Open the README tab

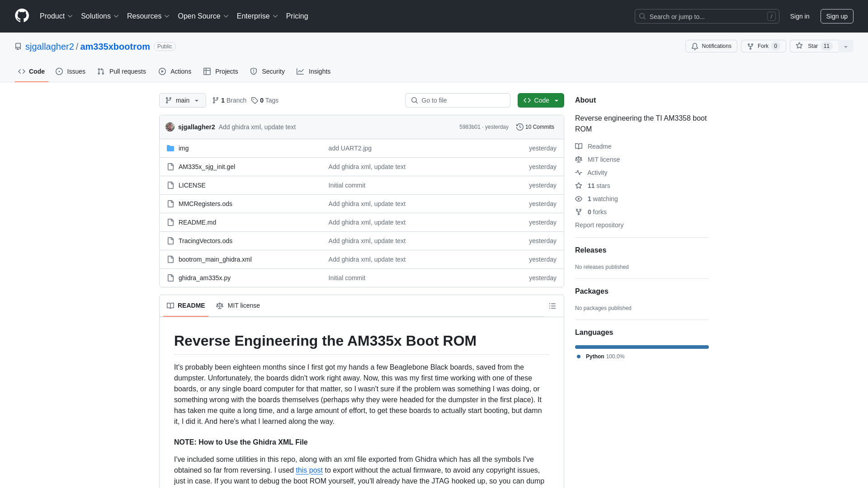pyautogui.click(x=185, y=305)
